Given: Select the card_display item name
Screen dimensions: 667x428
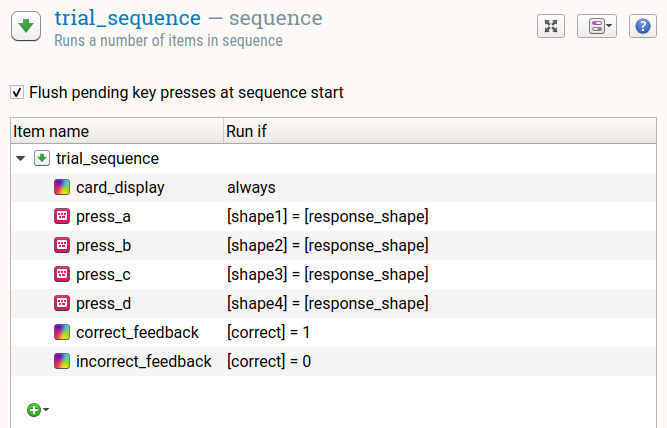Looking at the screenshot, I should coord(120,188).
